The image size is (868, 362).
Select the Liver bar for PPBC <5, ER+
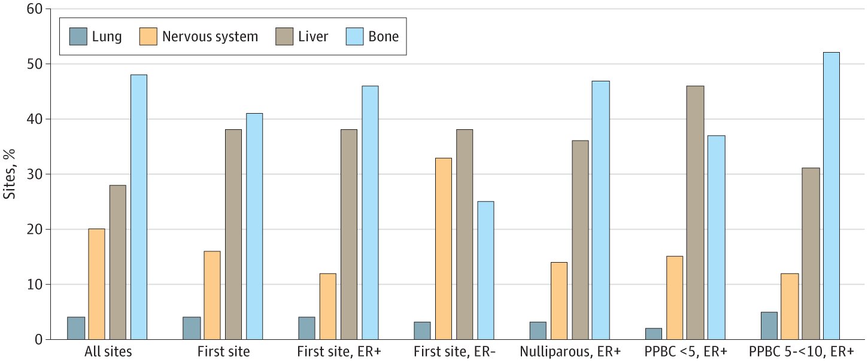coord(696,213)
